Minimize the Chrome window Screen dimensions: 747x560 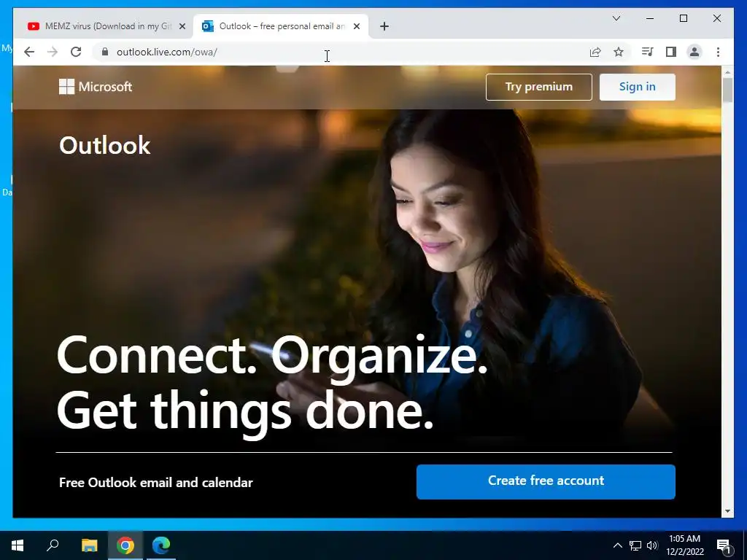[x=650, y=18]
